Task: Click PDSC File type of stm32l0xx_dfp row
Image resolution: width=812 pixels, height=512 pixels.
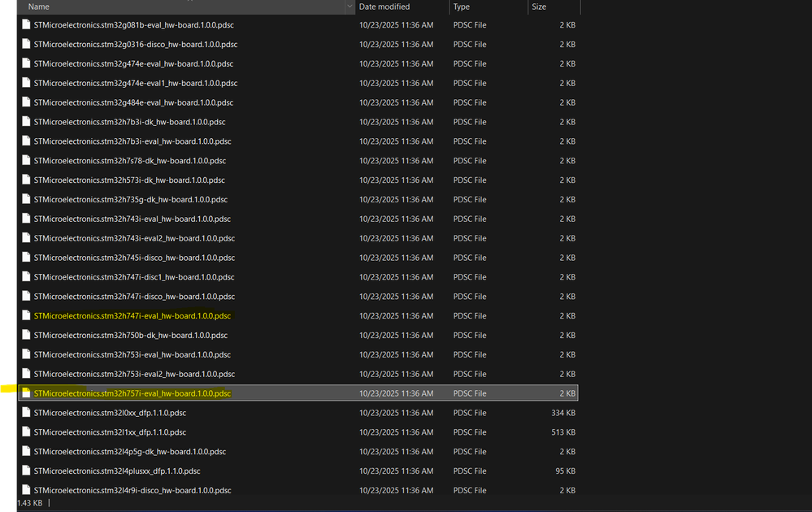Action: [470, 413]
